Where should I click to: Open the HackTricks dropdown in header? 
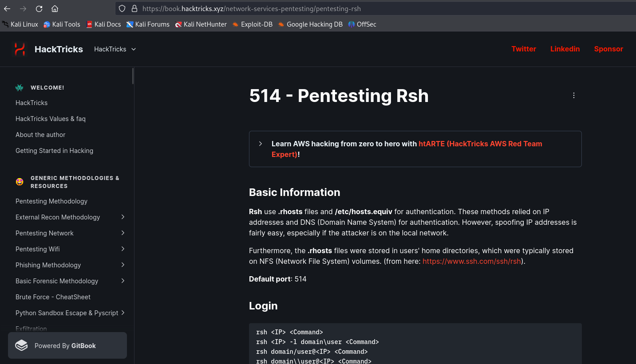[115, 49]
